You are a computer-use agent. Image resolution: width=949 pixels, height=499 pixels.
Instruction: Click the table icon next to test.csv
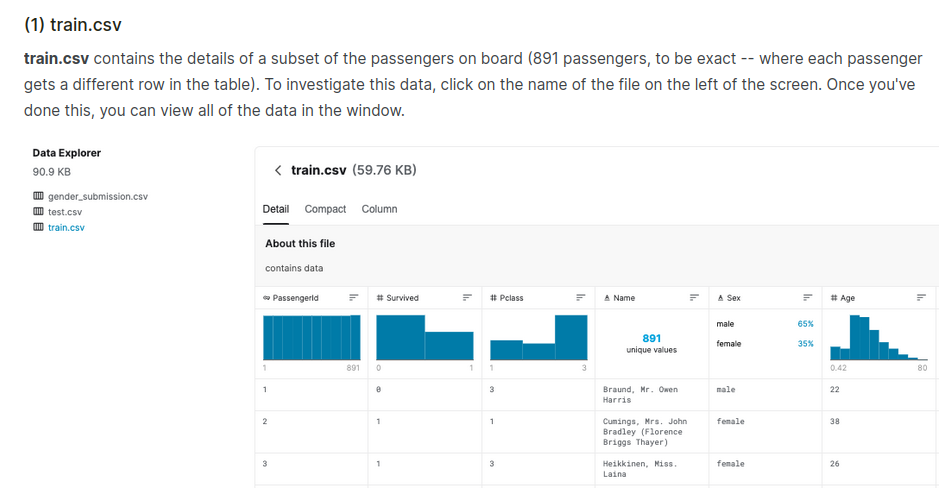(38, 212)
